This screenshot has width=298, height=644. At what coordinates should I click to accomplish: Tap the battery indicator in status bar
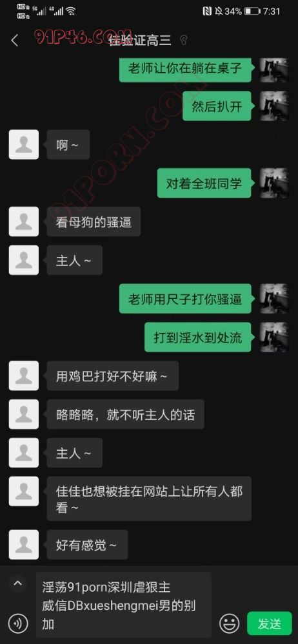(252, 11)
